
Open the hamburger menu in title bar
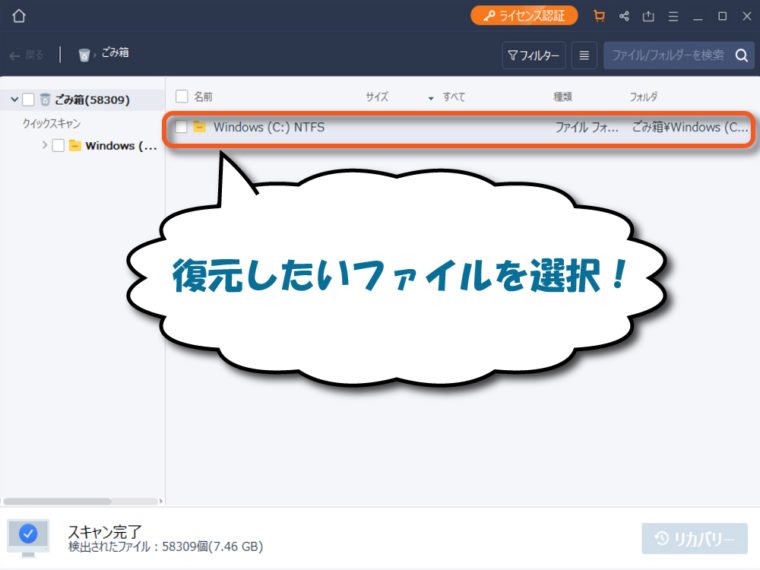tap(673, 16)
